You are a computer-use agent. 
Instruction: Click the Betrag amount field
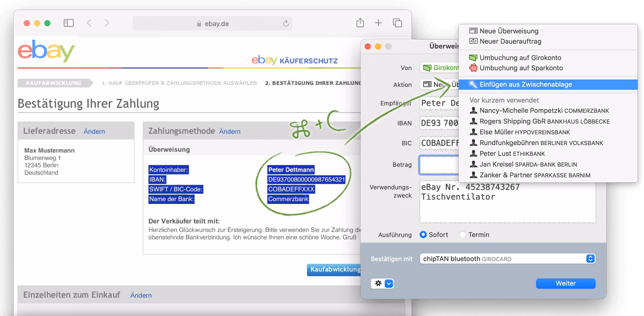click(439, 165)
